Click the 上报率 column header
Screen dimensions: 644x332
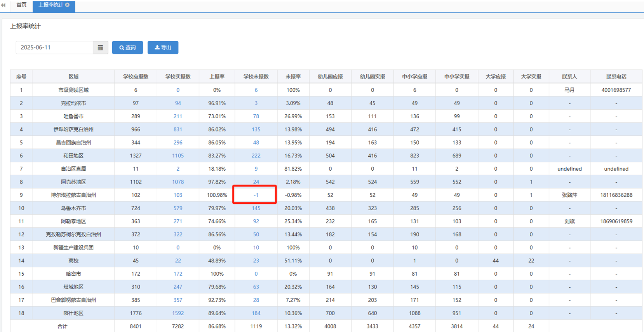[217, 77]
